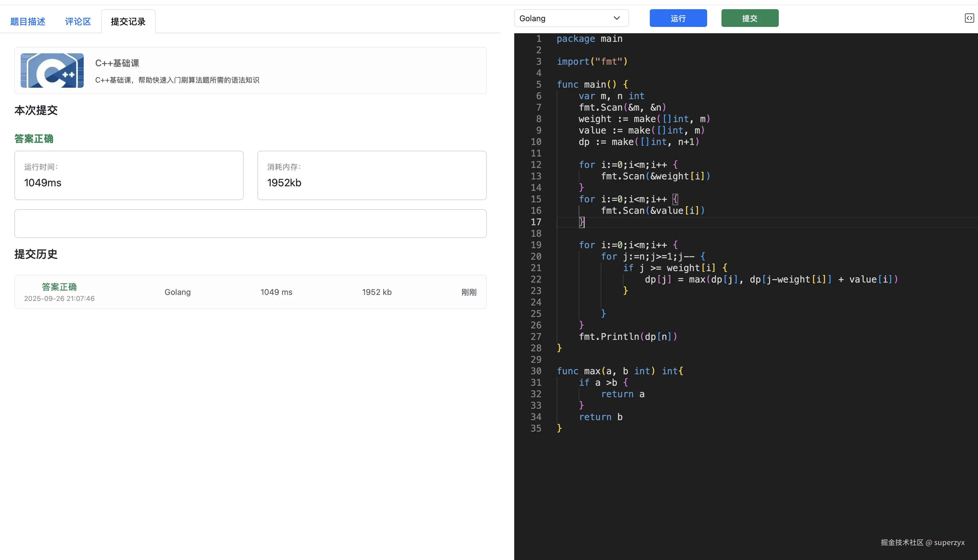
Task: Select the 提交记录 tab
Action: point(128,21)
